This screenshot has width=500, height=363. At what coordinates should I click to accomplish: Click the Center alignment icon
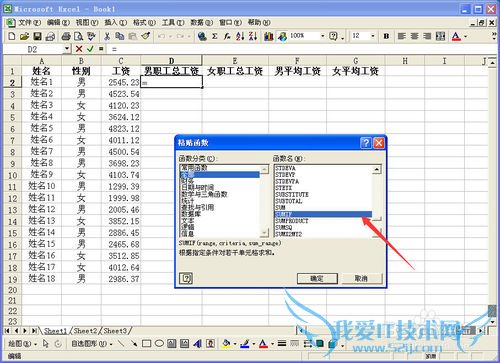(x=414, y=36)
